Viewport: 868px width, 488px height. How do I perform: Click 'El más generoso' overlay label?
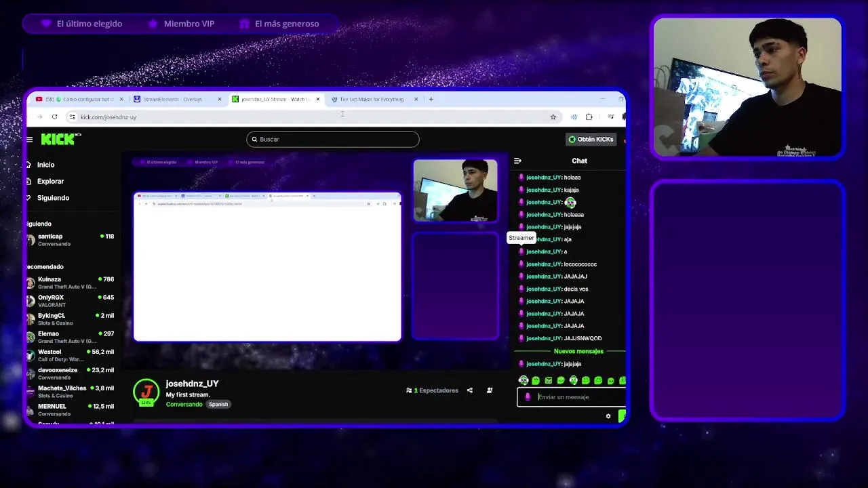(x=287, y=24)
